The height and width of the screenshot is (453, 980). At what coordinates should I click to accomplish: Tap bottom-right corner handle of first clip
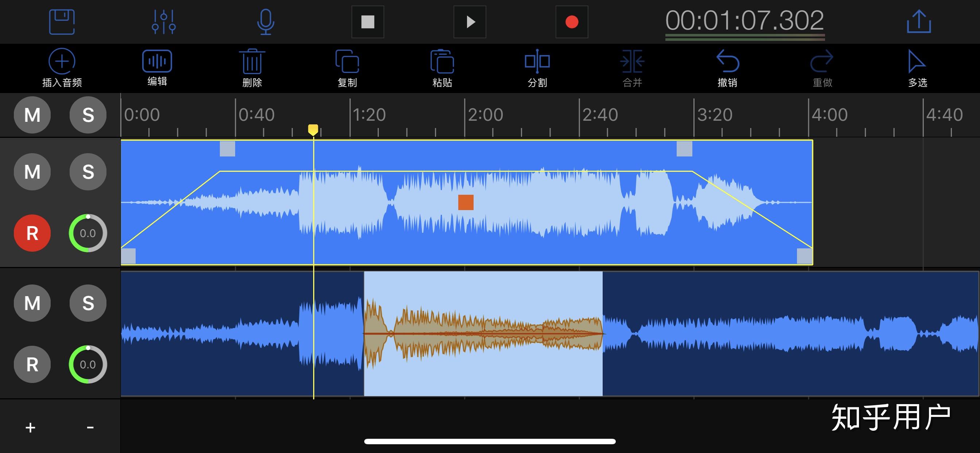804,256
